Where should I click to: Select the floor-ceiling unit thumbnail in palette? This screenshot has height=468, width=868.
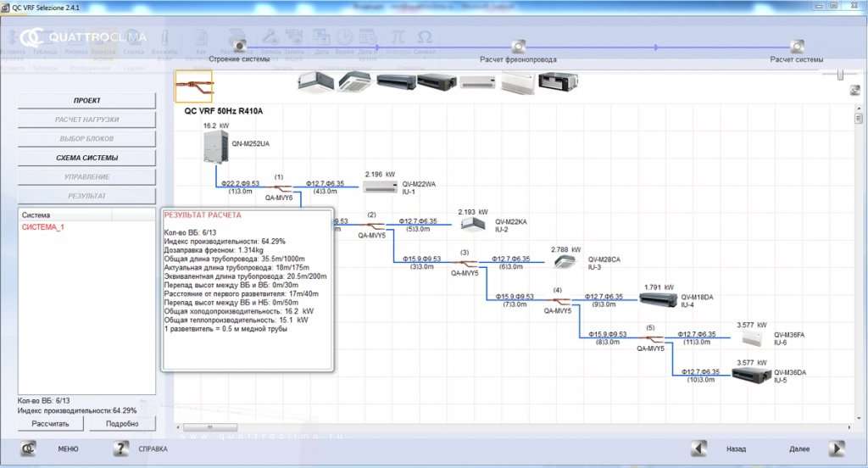tap(518, 83)
